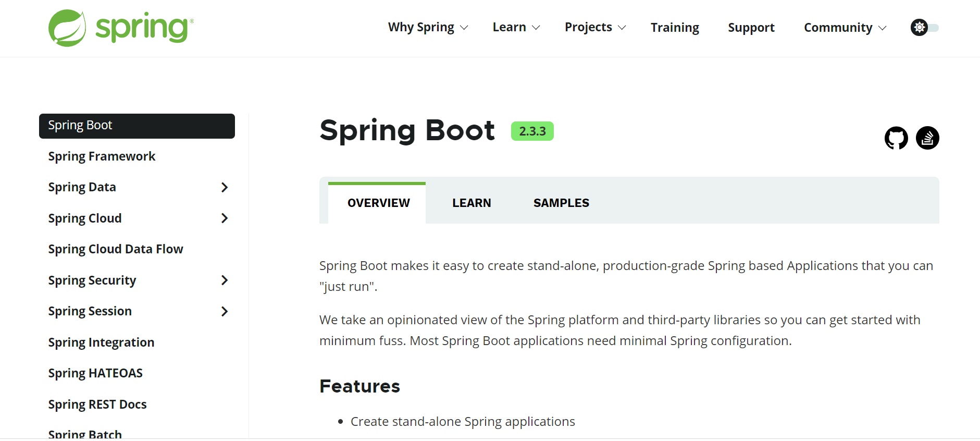
Task: Select the OVERVIEW tab
Action: pyautogui.click(x=379, y=203)
